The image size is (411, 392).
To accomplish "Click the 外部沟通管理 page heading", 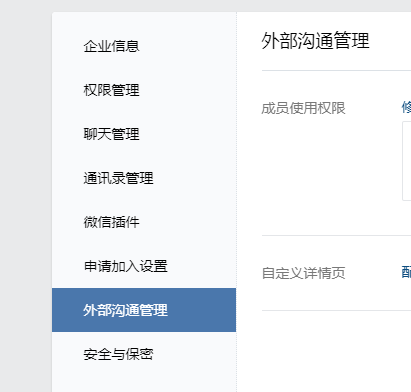I will click(x=315, y=41).
